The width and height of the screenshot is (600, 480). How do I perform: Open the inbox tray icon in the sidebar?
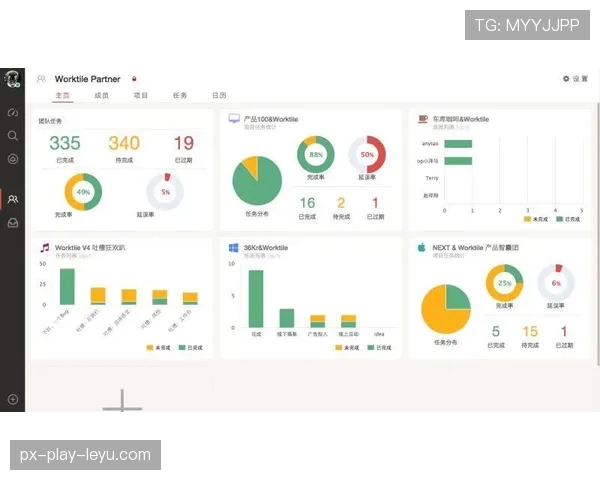point(13,223)
